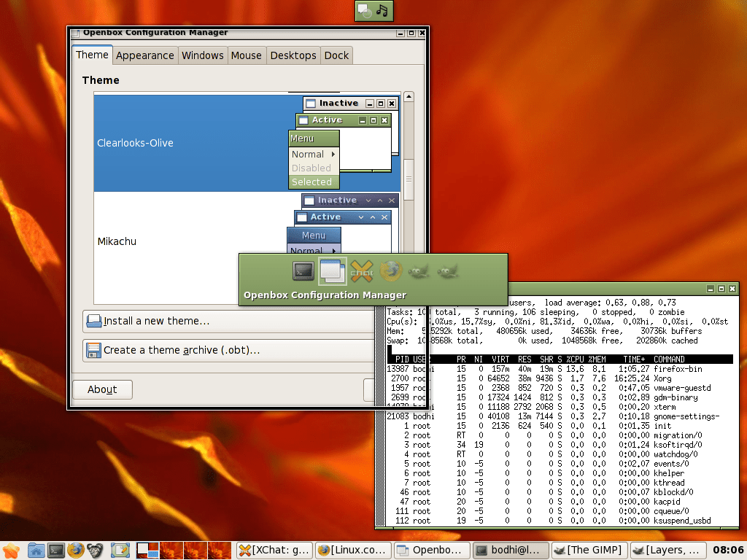The image size is (747, 560).
Task: Click the theme list scrollbar handle
Action: 409,179
